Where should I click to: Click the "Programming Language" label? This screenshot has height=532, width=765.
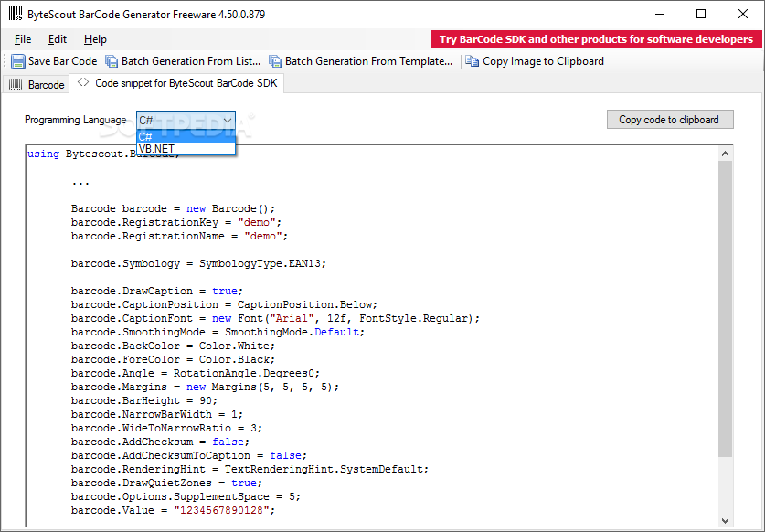pos(76,120)
